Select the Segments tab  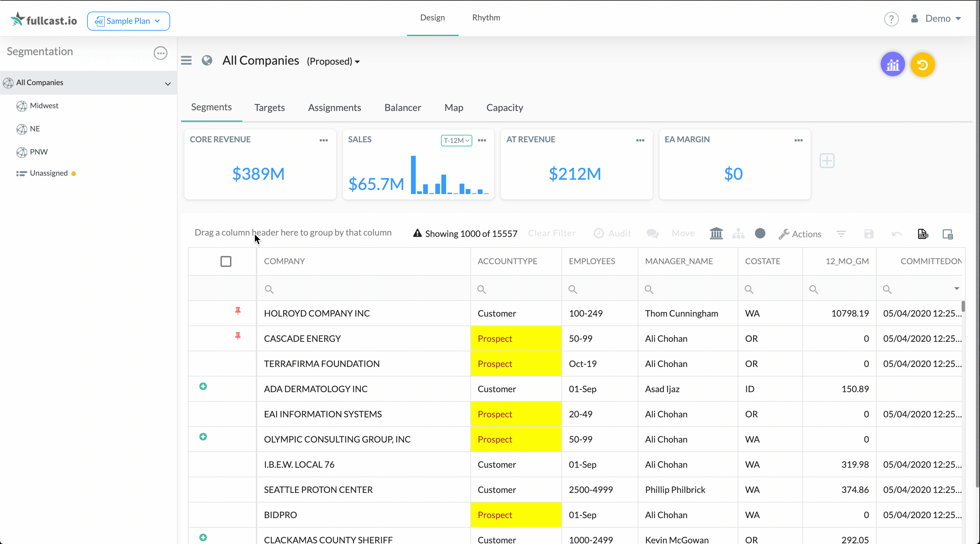coord(211,107)
